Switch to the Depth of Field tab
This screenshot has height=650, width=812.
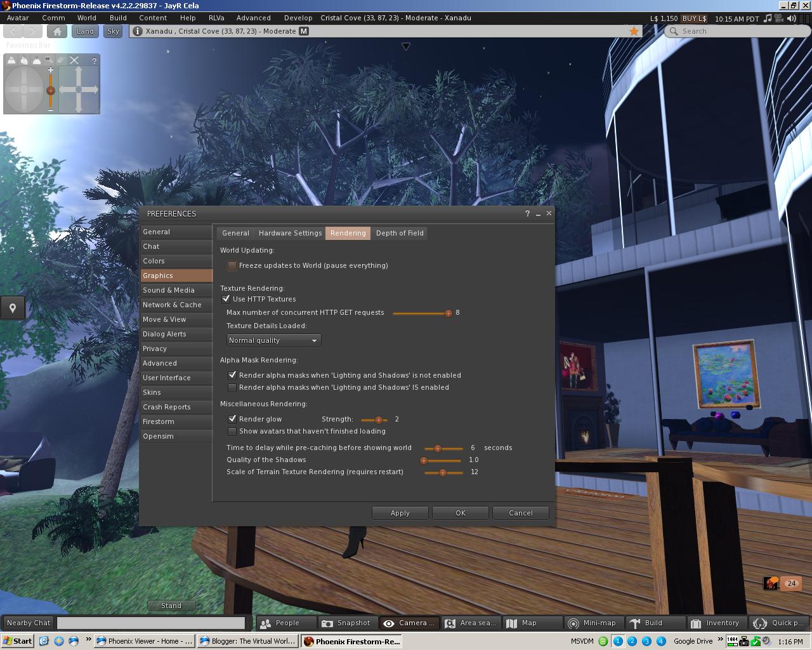400,233
